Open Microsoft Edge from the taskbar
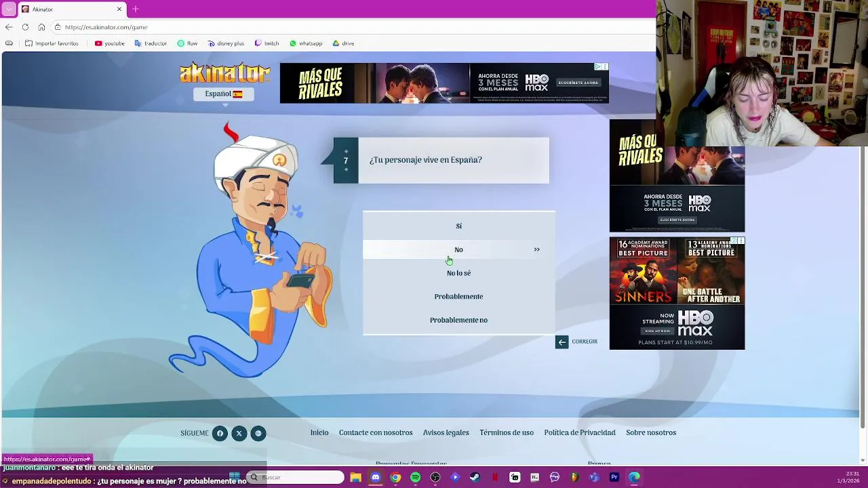 [634, 477]
